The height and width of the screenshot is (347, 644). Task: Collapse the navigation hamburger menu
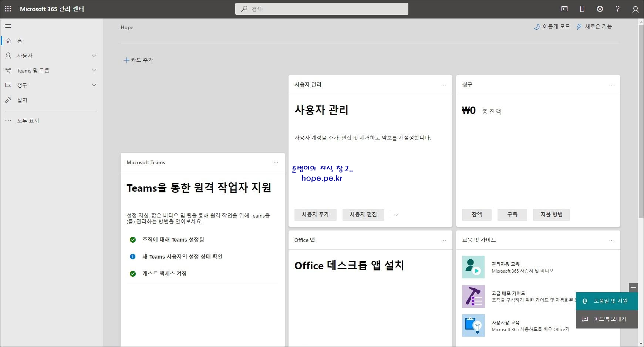point(8,26)
